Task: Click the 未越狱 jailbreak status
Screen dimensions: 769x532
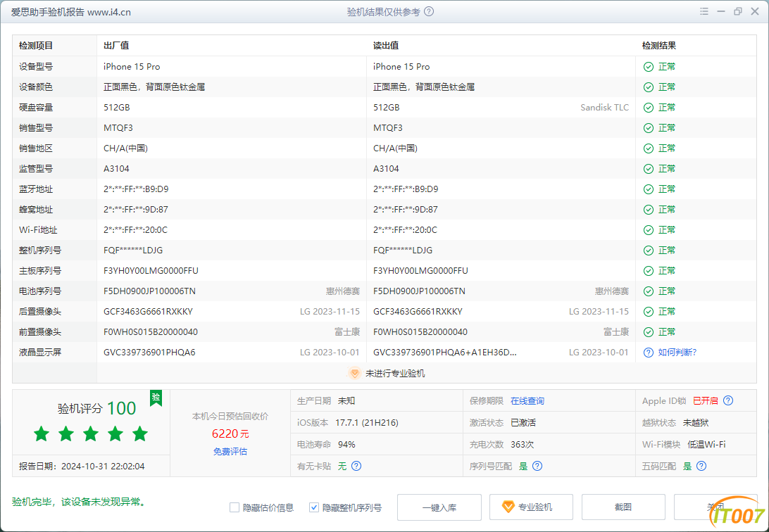Action: 696,423
